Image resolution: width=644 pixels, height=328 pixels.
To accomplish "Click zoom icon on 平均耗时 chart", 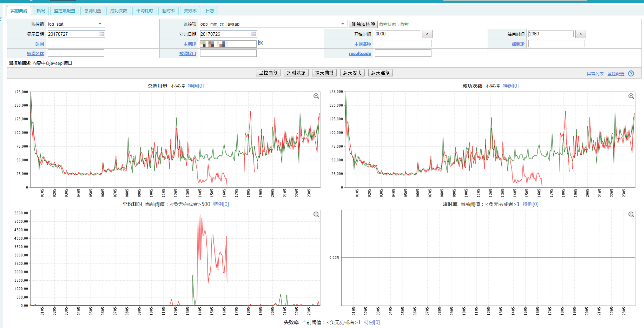I will [x=316, y=214].
